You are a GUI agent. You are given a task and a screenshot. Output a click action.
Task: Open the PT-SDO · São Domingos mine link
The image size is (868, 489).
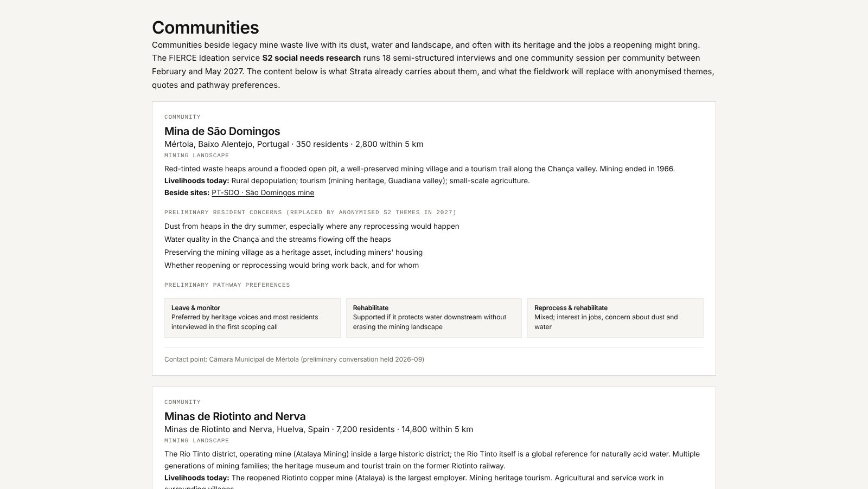pos(263,192)
